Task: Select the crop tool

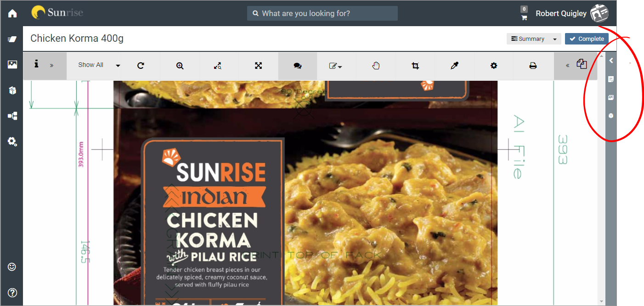Action: (x=415, y=66)
